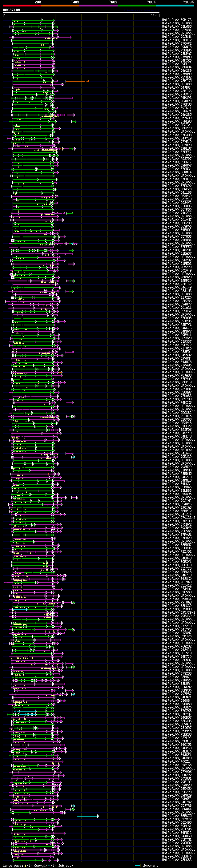Viewport: 197px width, 868px height.
Task: Click the UniRef100_B4JYE9 row label
Action: pyautogui.click(x=177, y=139)
